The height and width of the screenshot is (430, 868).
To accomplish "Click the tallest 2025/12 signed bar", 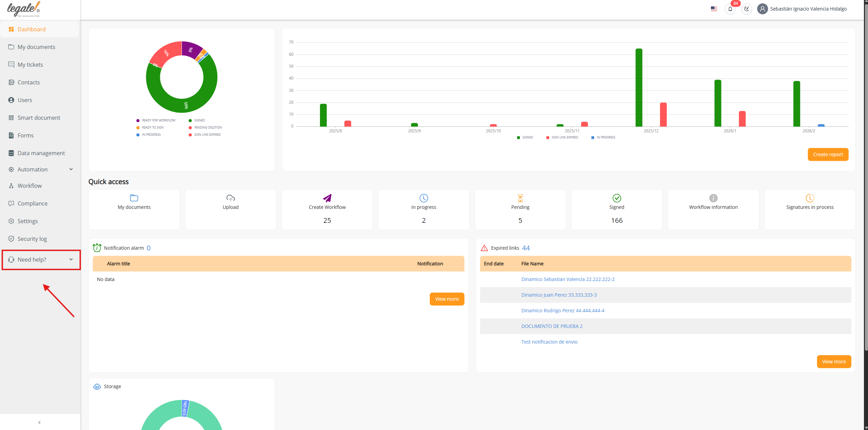I will pyautogui.click(x=639, y=87).
